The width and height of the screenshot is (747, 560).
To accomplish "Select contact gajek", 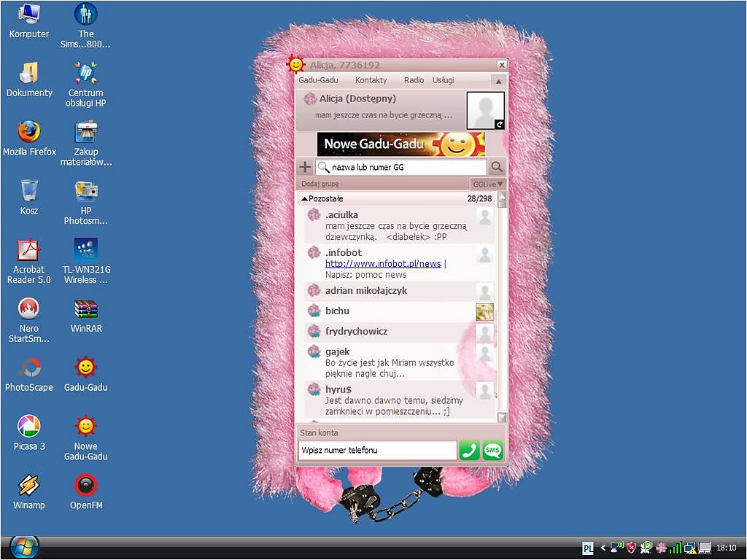I will point(399,362).
